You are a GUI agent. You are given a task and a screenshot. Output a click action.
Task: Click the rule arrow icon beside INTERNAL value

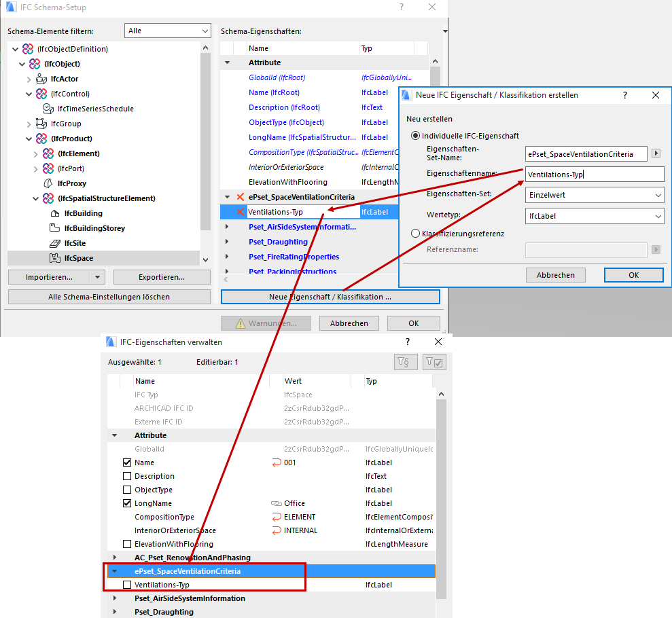tap(277, 530)
